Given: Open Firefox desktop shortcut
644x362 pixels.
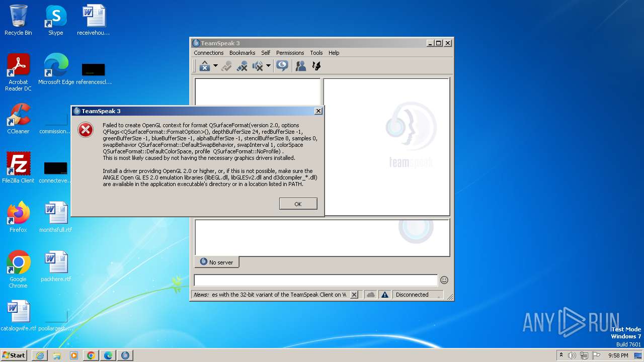Looking at the screenshot, I should coord(18,217).
